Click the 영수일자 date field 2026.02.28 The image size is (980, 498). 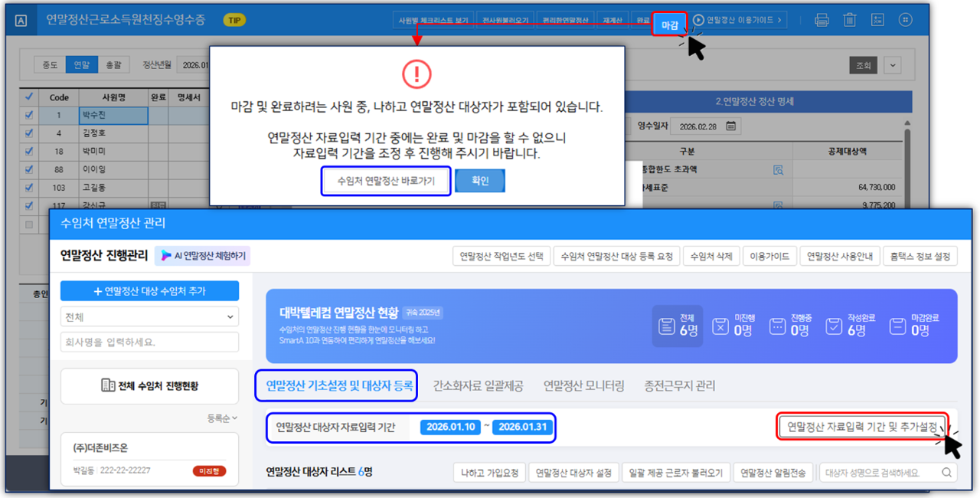(x=707, y=126)
